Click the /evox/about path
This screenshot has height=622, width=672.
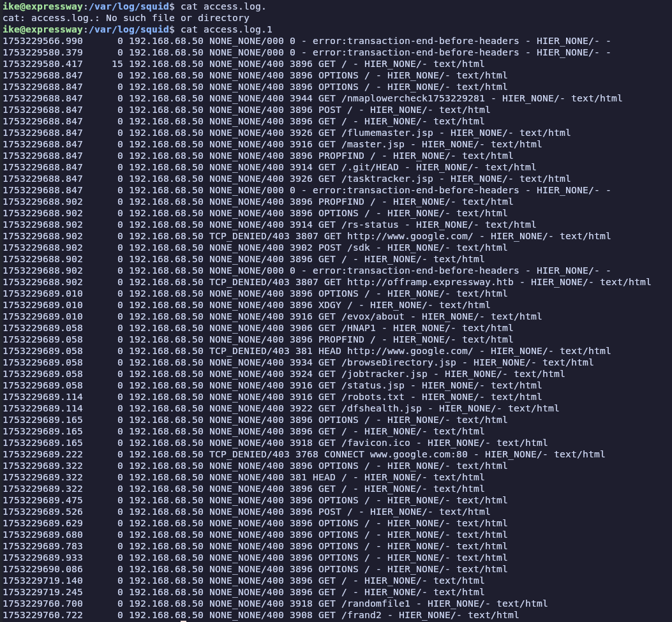click(373, 316)
